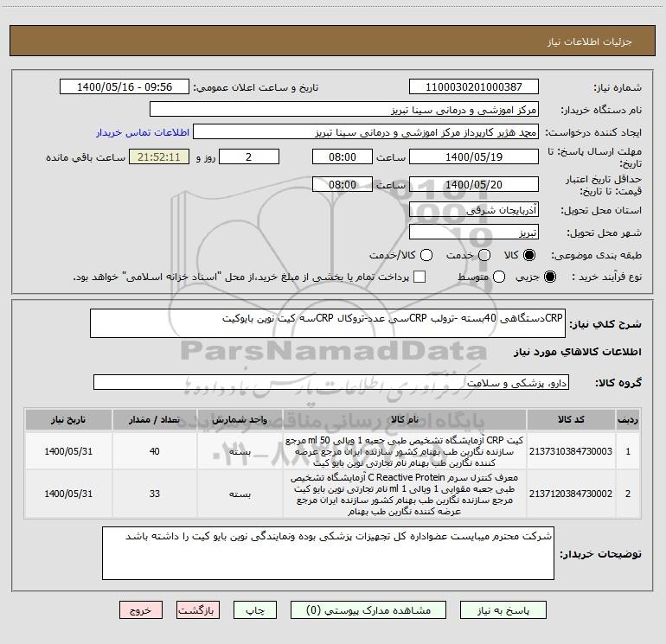This screenshot has height=644, width=666.
Task: Click the need date 1400/05/31 in row 1
Action: (68, 451)
